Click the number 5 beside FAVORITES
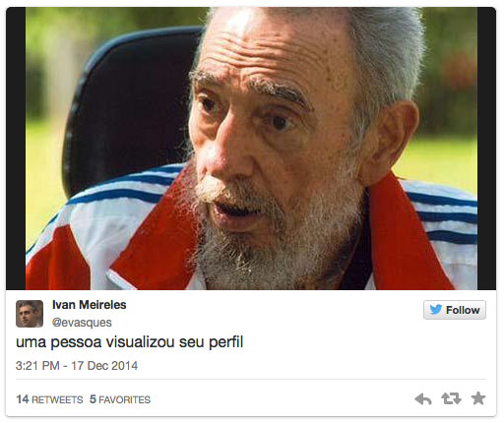The image size is (504, 423). tap(93, 399)
